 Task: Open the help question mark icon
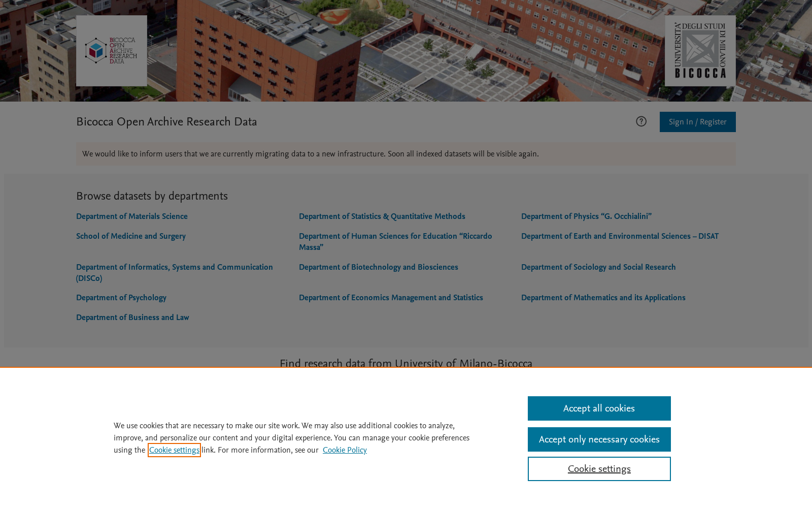coord(641,121)
